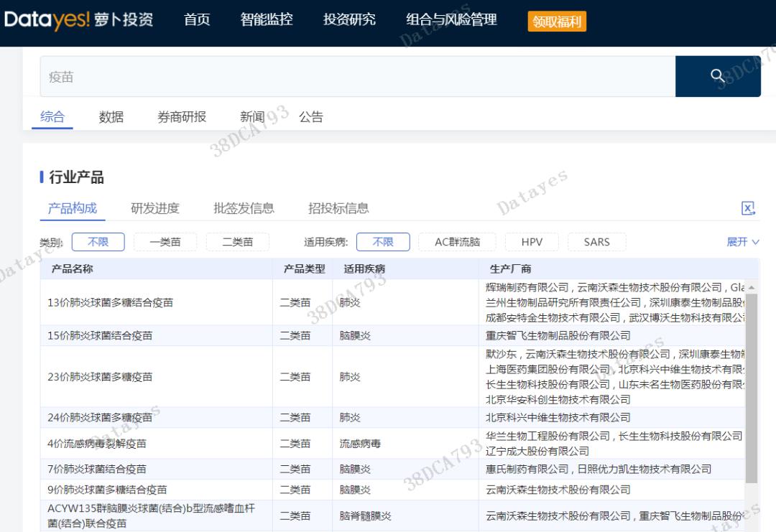This screenshot has width=776, height=532.
Task: Switch to 券商研报 search tab
Action: click(182, 117)
